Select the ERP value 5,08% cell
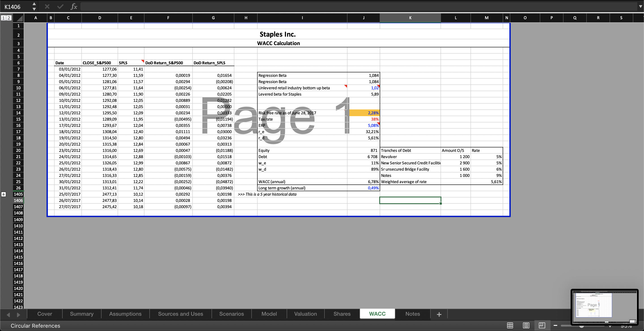The width and height of the screenshot is (644, 331). pyautogui.click(x=364, y=125)
